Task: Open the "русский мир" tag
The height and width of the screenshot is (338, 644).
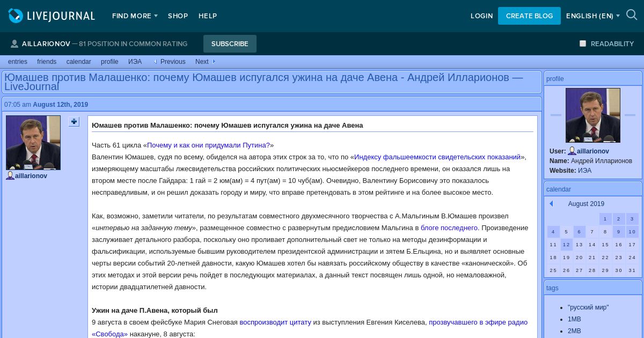Action: tap(588, 307)
